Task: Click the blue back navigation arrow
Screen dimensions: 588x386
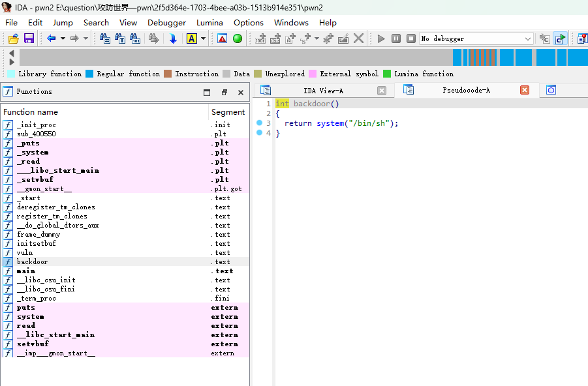Action: coord(51,38)
